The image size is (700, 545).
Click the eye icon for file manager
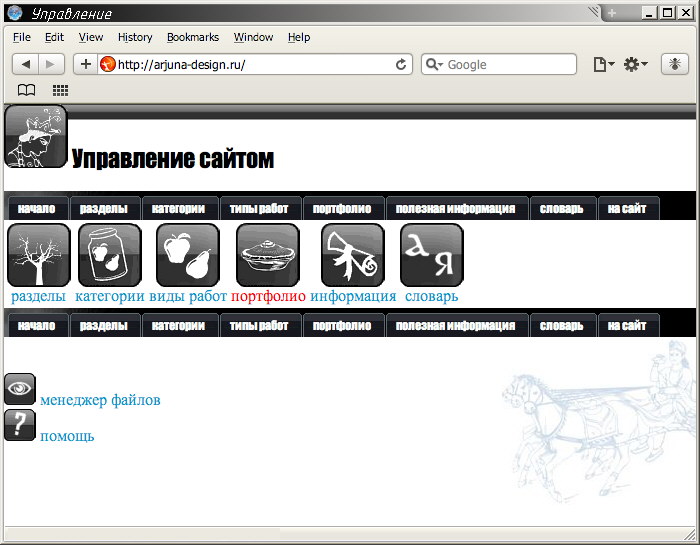point(20,389)
